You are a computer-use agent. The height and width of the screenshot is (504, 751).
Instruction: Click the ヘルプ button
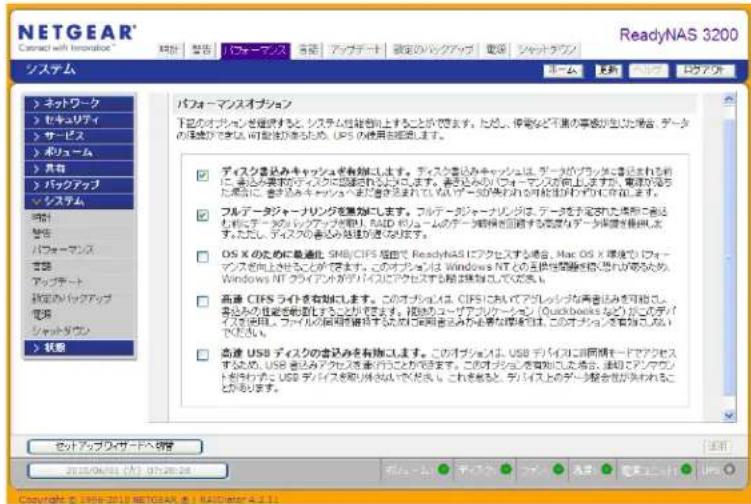pos(648,70)
